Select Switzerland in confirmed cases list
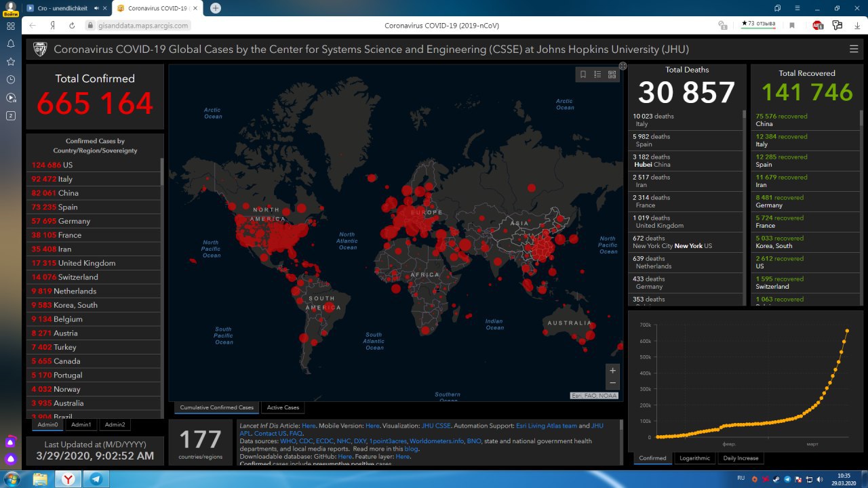The image size is (868, 488). (x=94, y=277)
